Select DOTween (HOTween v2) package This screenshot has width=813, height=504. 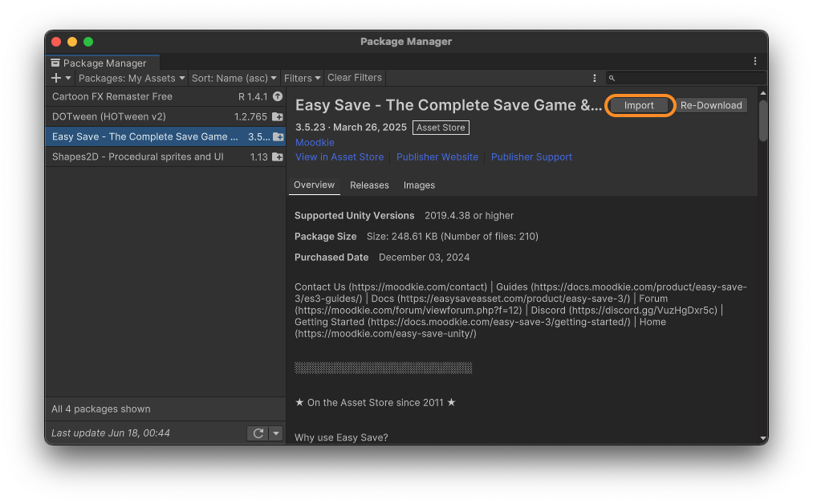coord(165,116)
